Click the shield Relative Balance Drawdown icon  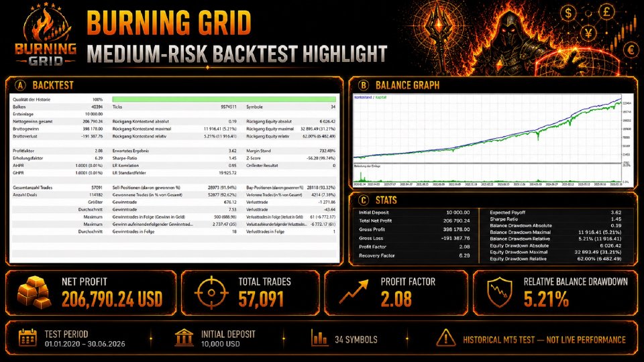(x=500, y=292)
